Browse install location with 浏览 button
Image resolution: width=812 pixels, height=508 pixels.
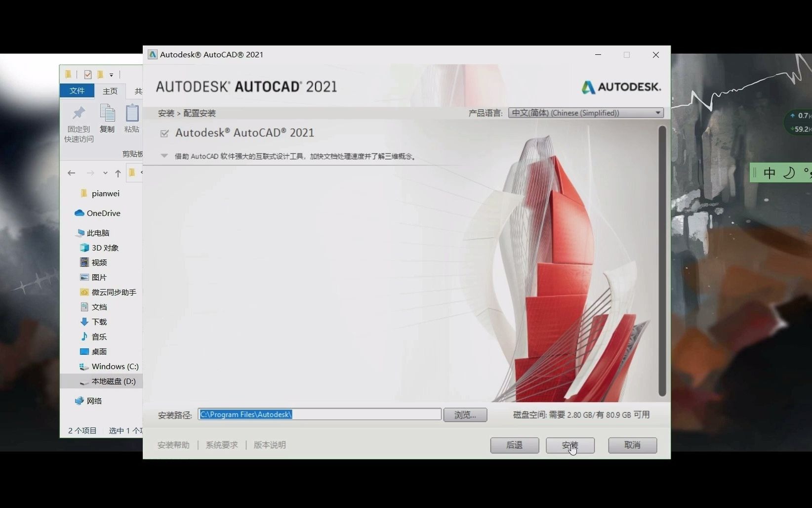pos(465,415)
